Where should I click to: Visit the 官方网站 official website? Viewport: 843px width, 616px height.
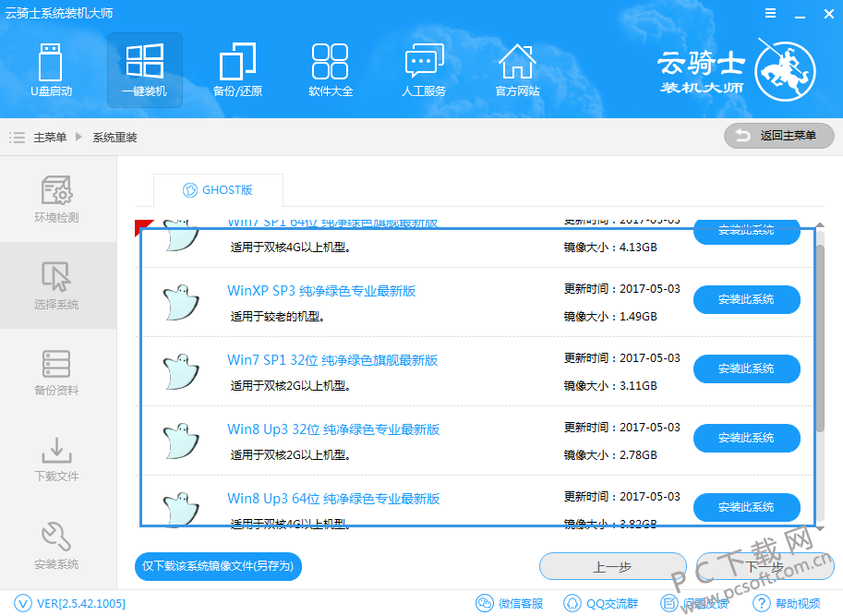click(517, 69)
